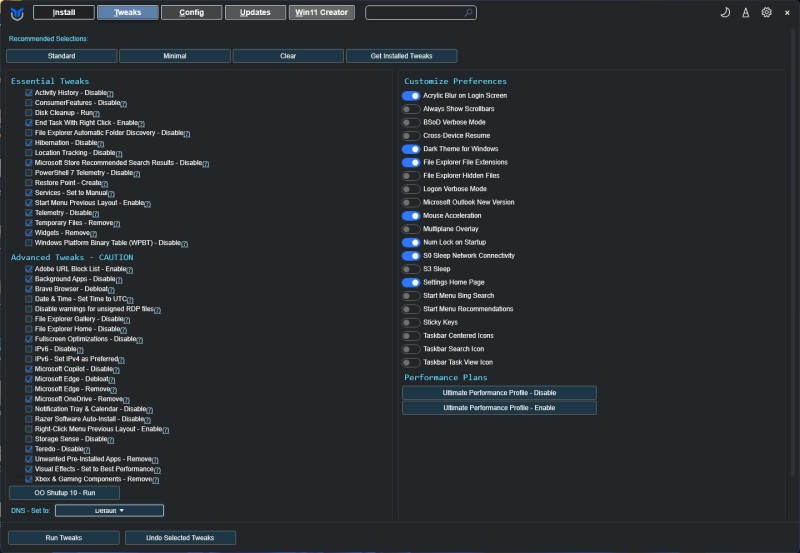Focus the search input field
The width and height of the screenshot is (800, 553).
(421, 13)
